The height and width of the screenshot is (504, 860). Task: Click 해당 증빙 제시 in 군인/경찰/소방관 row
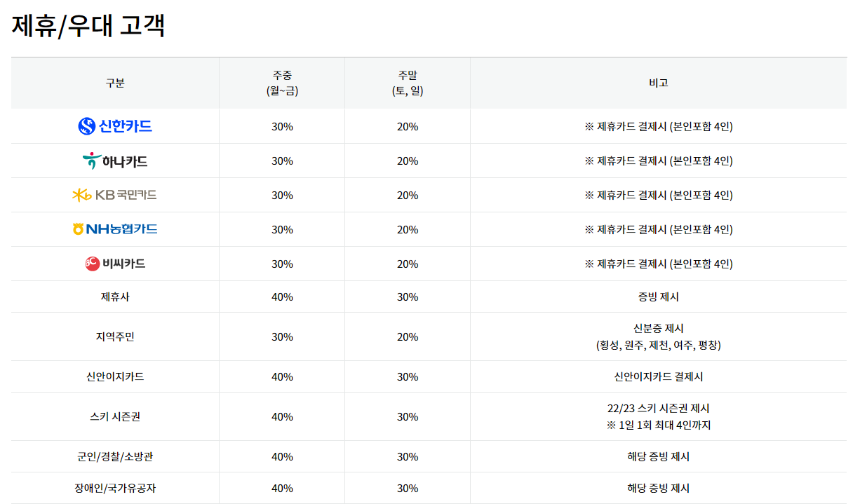(x=659, y=456)
